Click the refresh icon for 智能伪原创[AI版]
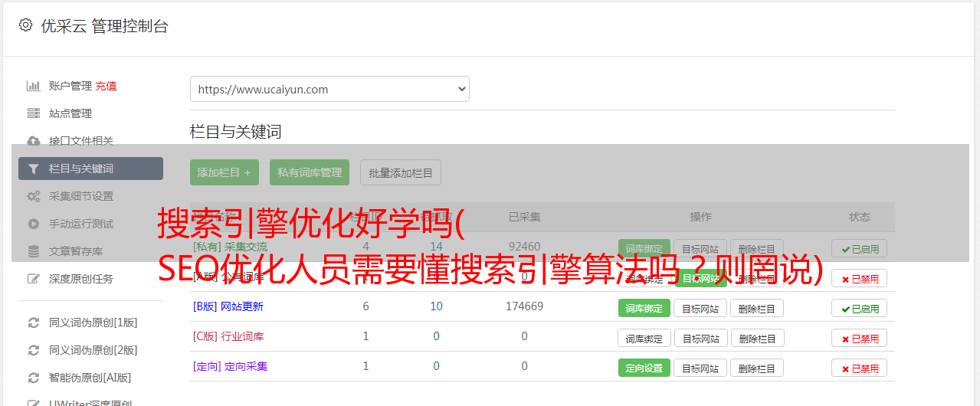This screenshot has height=406, width=980. tap(34, 378)
